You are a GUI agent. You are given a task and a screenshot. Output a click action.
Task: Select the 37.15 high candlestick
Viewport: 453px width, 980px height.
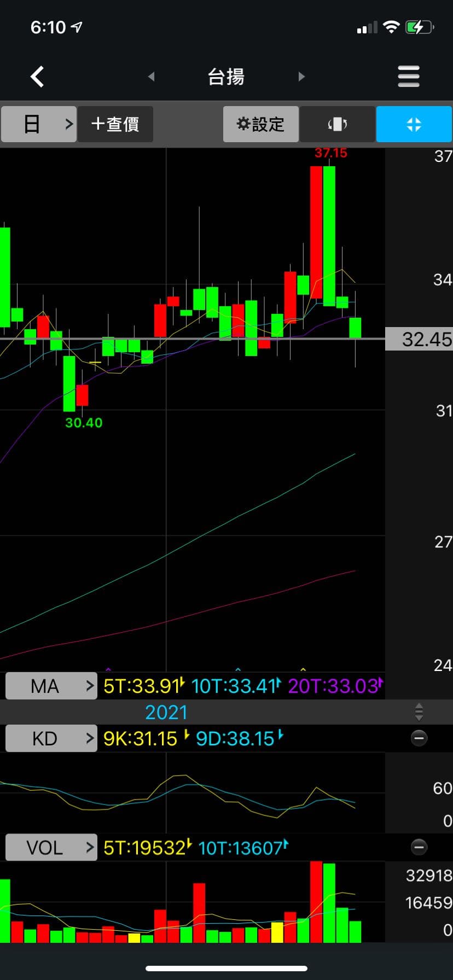tap(329, 235)
